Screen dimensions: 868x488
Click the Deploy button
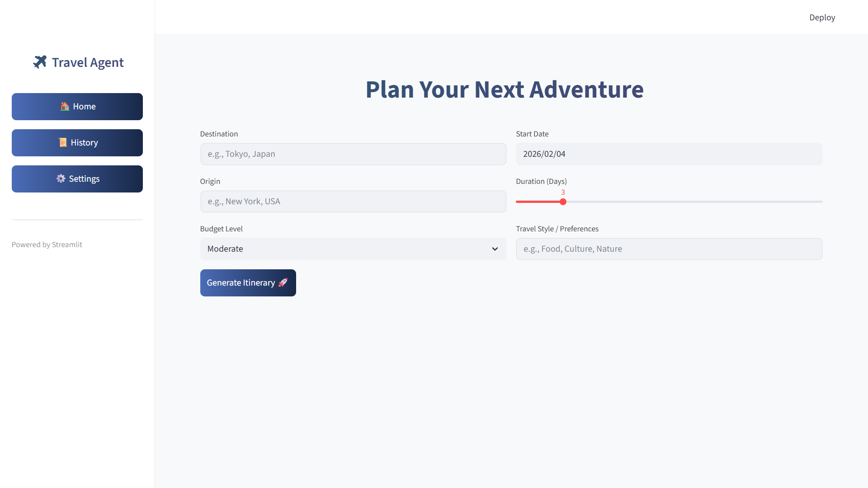(822, 17)
